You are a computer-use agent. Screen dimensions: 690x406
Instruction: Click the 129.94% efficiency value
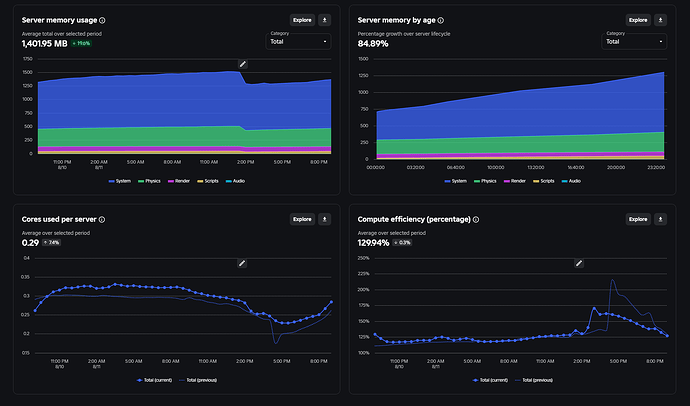pyautogui.click(x=373, y=243)
